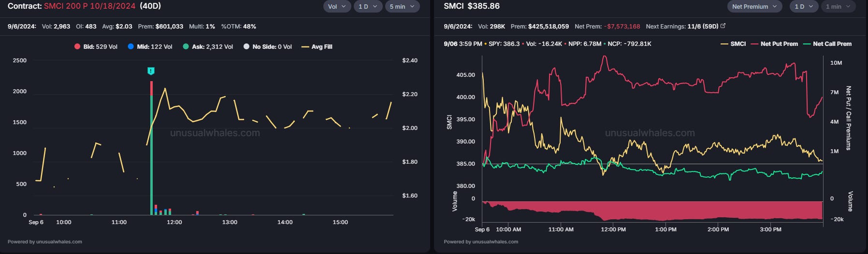The image size is (868, 254).
Task: Click the $2.40 price axis label
Action: [x=410, y=60]
